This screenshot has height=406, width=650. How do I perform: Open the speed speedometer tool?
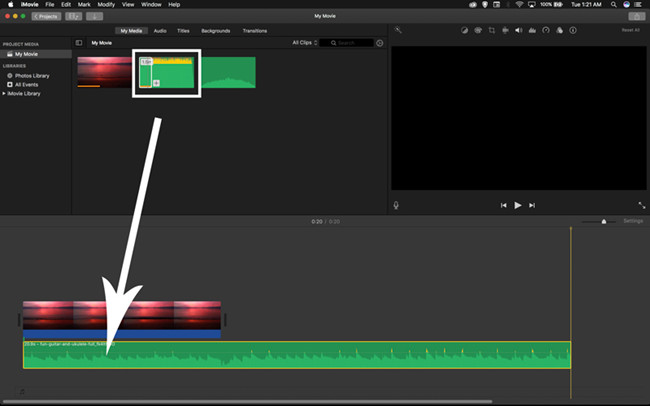pos(546,30)
